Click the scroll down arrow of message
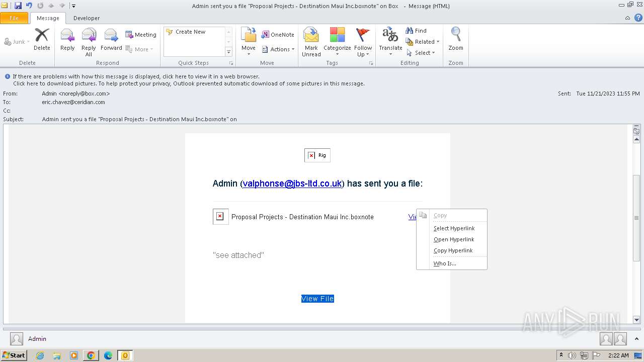 point(636,320)
